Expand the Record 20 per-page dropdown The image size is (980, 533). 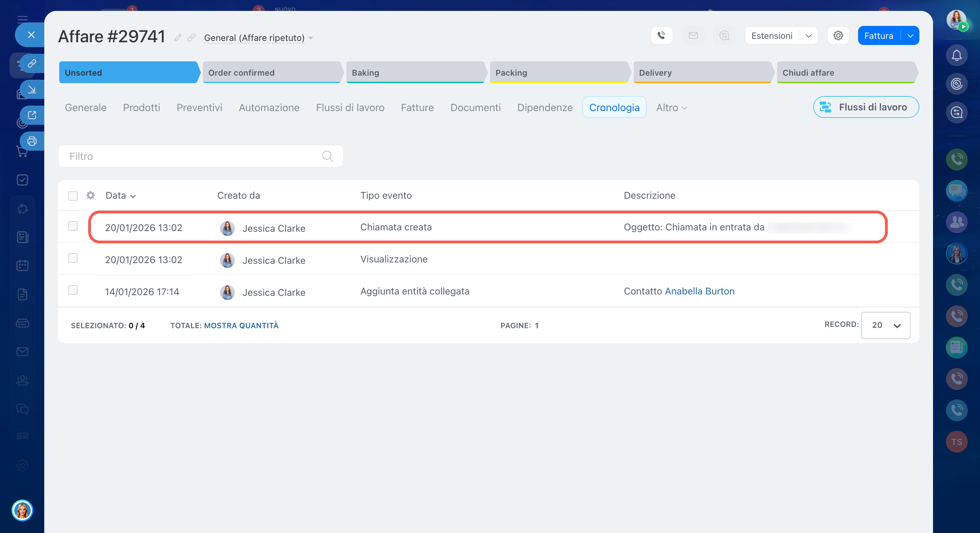tap(885, 325)
